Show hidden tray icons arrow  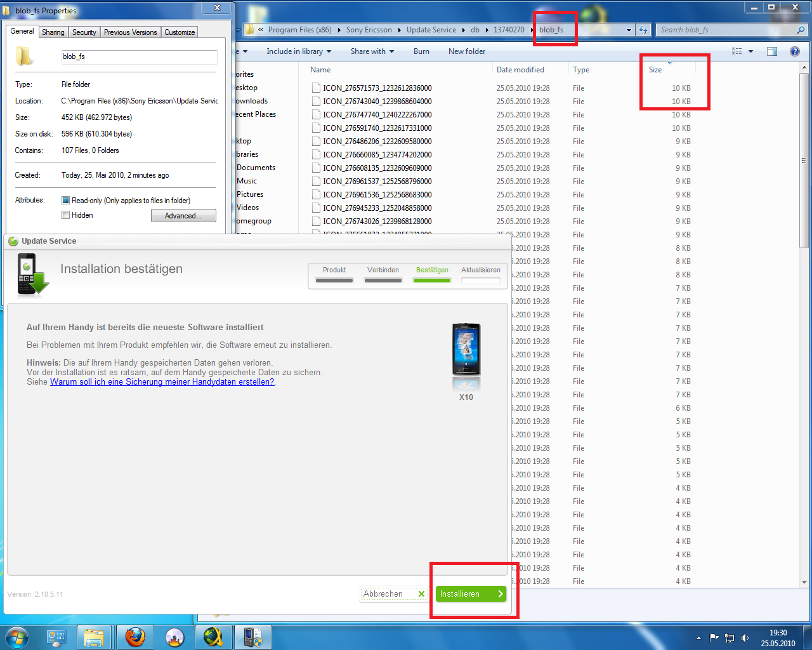click(698, 638)
